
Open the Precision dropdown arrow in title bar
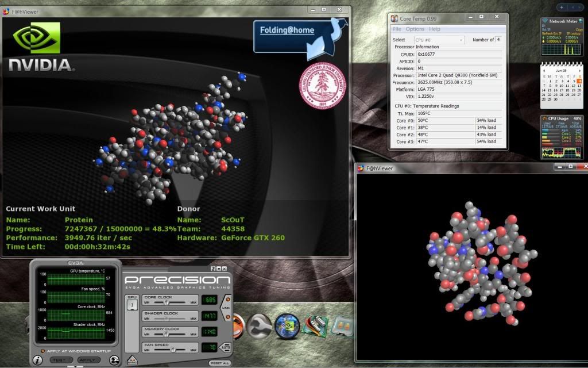click(x=219, y=269)
